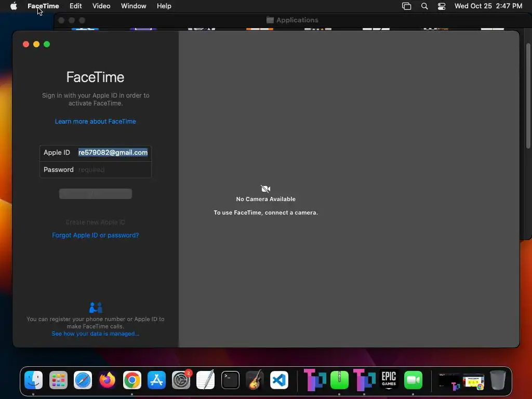Open the green zipper archive app icon

coord(339,380)
